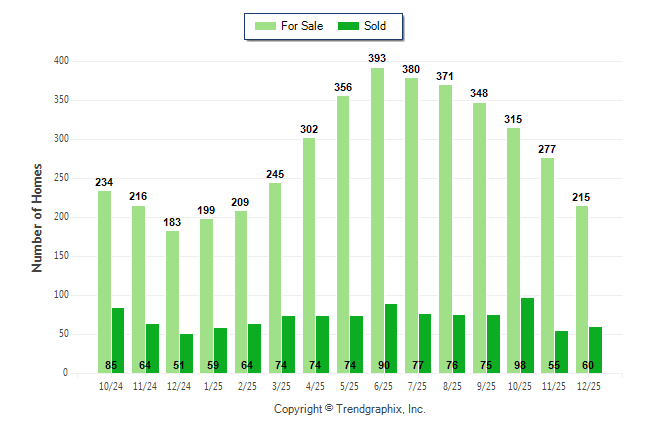Viewport: 646px width, 434px height.
Task: Click the 12/25 For Sale bar (215)
Action: [582, 289]
